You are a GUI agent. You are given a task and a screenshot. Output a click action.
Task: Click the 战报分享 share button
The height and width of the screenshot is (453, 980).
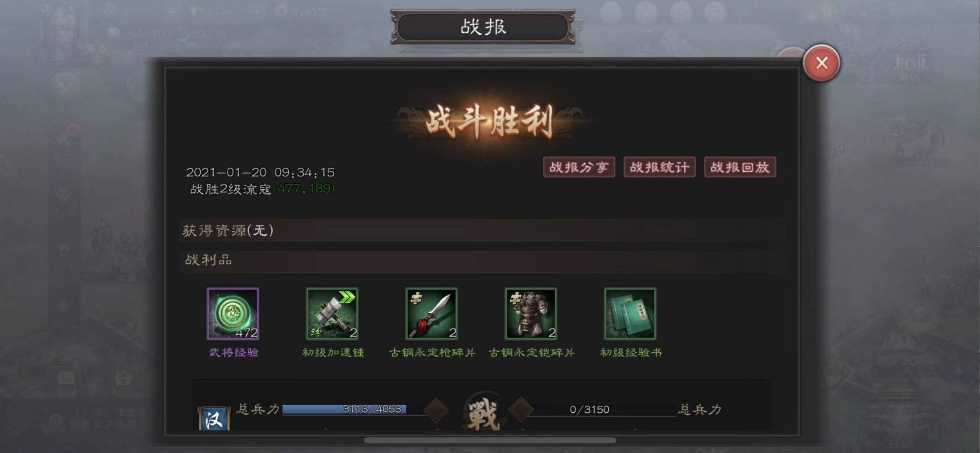pos(579,167)
